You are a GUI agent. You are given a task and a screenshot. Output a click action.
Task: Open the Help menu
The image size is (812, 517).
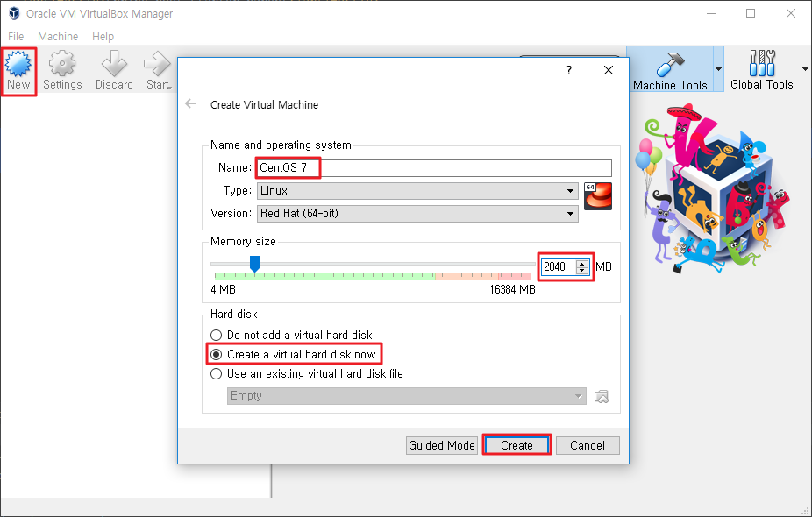coord(103,36)
